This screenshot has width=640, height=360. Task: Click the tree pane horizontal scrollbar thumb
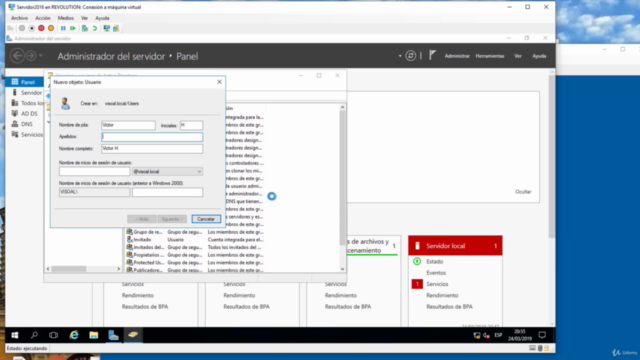pyautogui.click(x=69, y=269)
